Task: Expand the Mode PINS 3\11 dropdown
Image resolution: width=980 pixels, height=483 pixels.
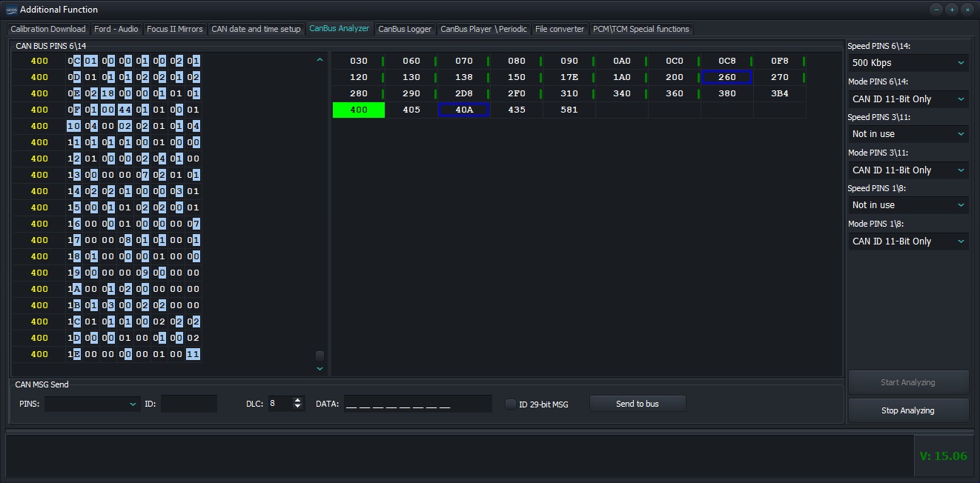Action: [x=908, y=170]
